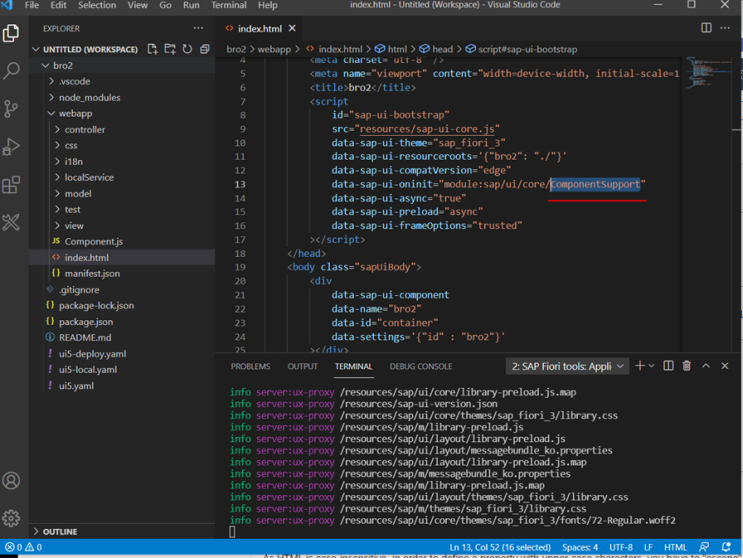
Task: Change encoding via UTF-8 status item
Action: (x=621, y=547)
